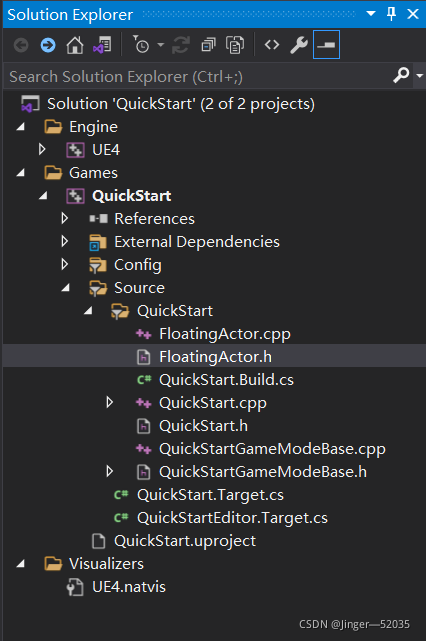Click the C# icon beside QuickStartEditor.Target.cs
The height and width of the screenshot is (641, 426).
coord(121,518)
